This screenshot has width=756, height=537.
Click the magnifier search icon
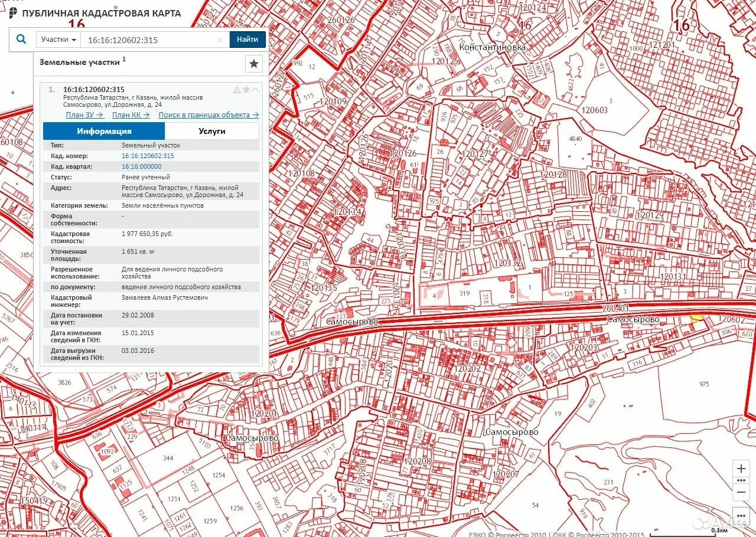pos(21,40)
